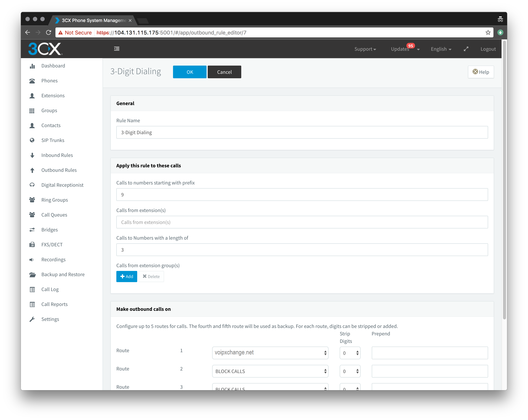Open Call Queues in the sidebar
This screenshot has height=420, width=528.
(54, 215)
